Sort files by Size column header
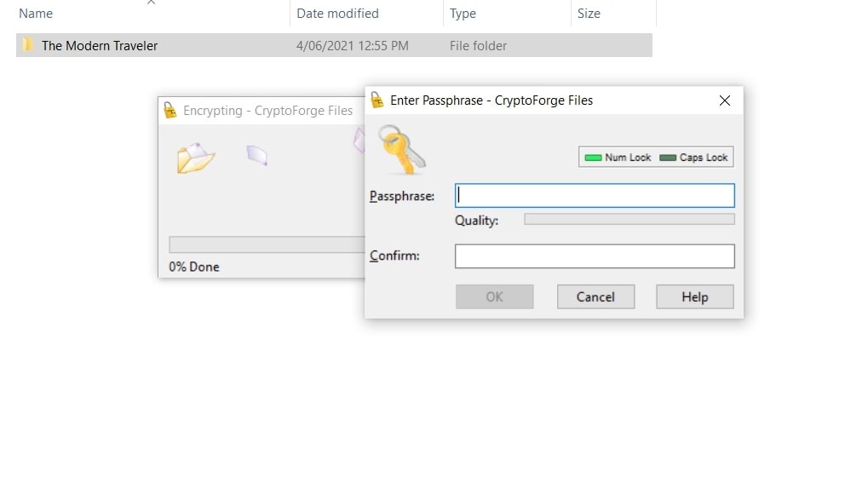The height and width of the screenshot is (488, 868). [x=589, y=14]
